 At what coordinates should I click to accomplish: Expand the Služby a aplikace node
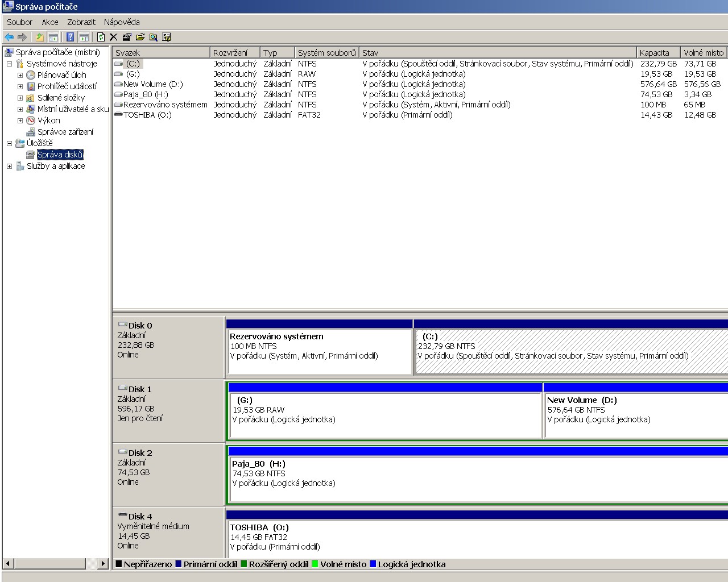(x=9, y=166)
